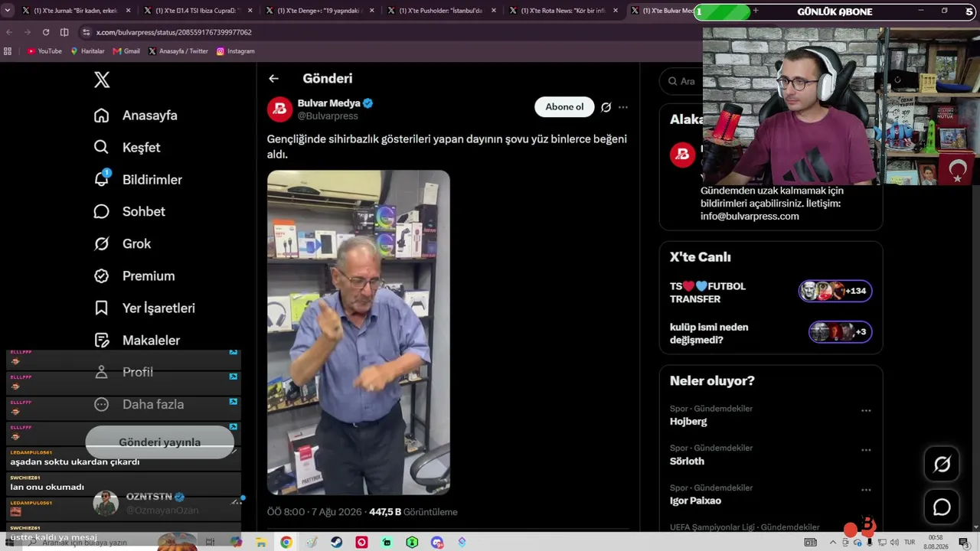Open Chrome from the Windows taskbar
This screenshot has width=980, height=551.
pyautogui.click(x=286, y=543)
